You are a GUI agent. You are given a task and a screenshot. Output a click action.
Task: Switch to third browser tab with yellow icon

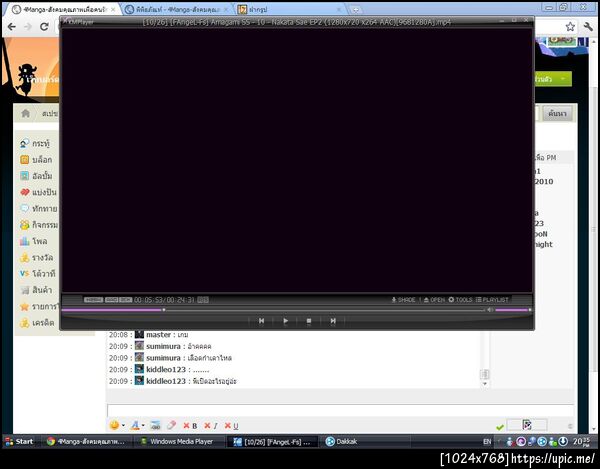click(x=289, y=10)
